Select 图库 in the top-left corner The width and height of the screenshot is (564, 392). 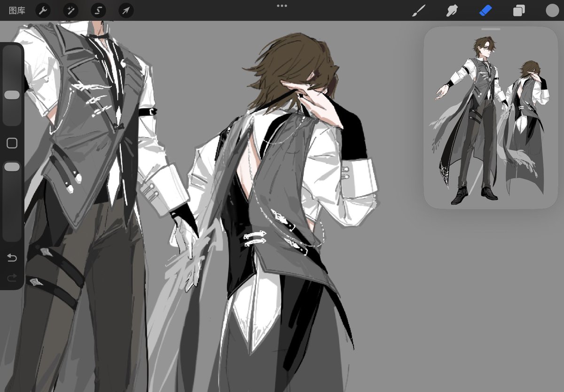click(x=17, y=11)
